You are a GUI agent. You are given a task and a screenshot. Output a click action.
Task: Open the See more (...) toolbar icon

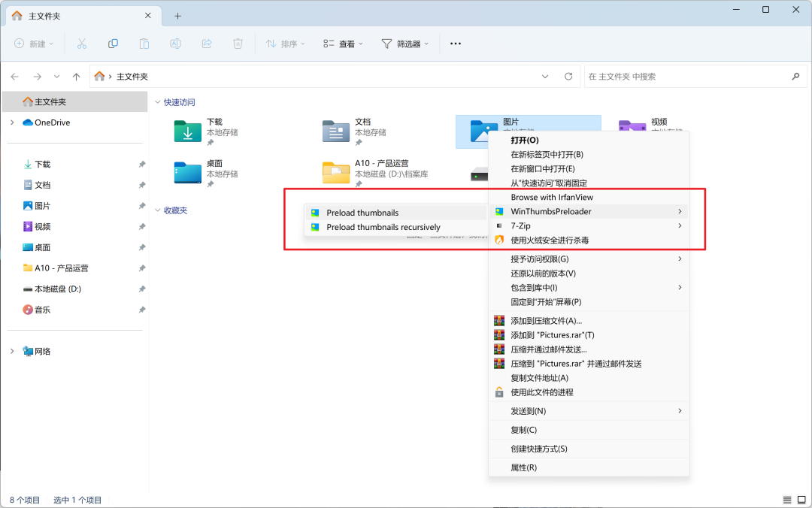[455, 44]
